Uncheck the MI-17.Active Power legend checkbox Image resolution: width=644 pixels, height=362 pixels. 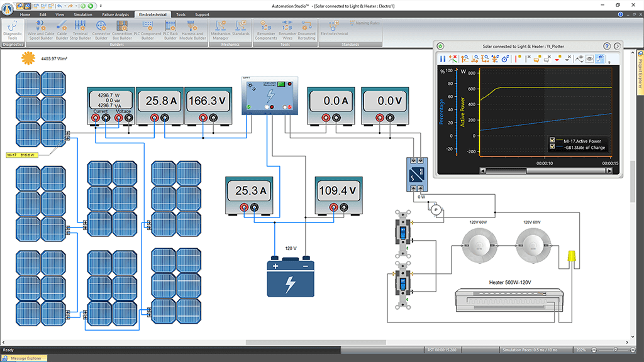pyautogui.click(x=552, y=141)
